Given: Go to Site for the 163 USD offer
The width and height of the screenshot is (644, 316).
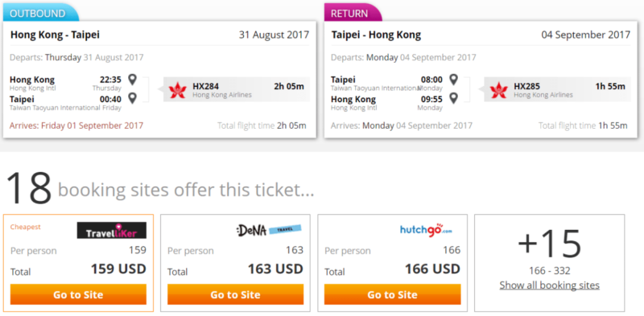Looking at the screenshot, I should (235, 294).
